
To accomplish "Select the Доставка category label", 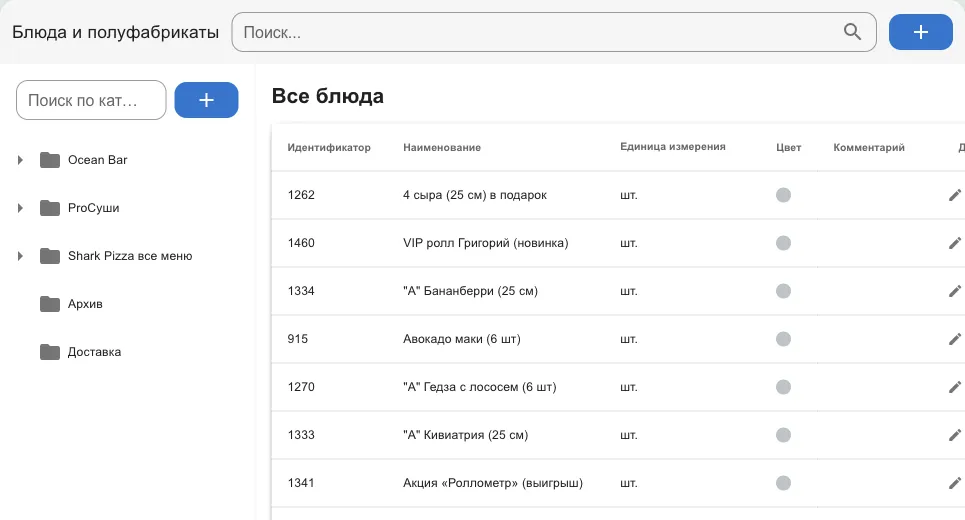I will pyautogui.click(x=94, y=352).
